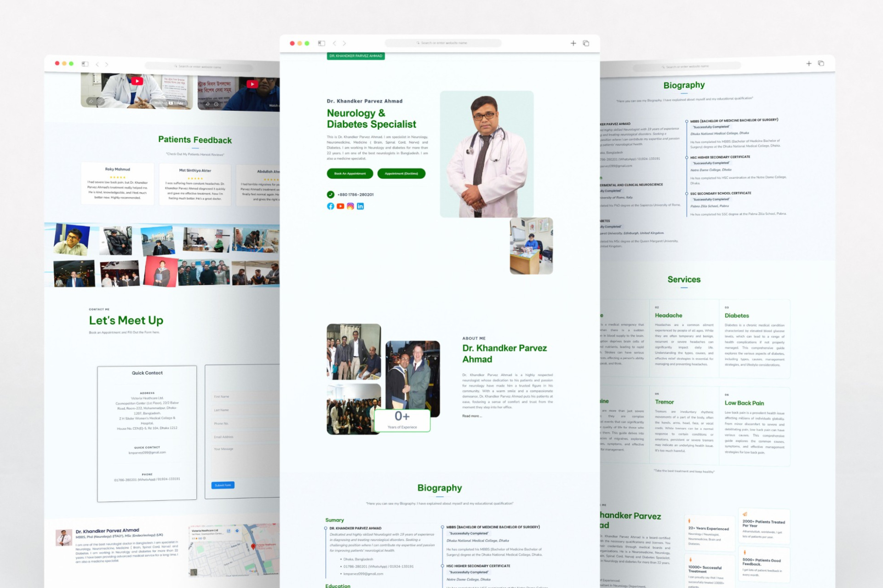This screenshot has height=588, width=883.
Task: Click the email kmparvez099@gmail.com in Quick Contact
Action: [147, 452]
